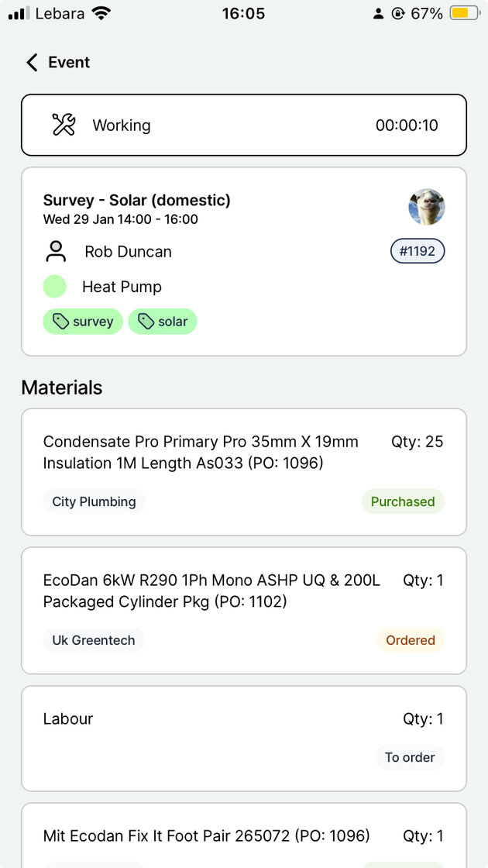488x868 pixels.
Task: Select the solar tag chip
Action: (163, 322)
